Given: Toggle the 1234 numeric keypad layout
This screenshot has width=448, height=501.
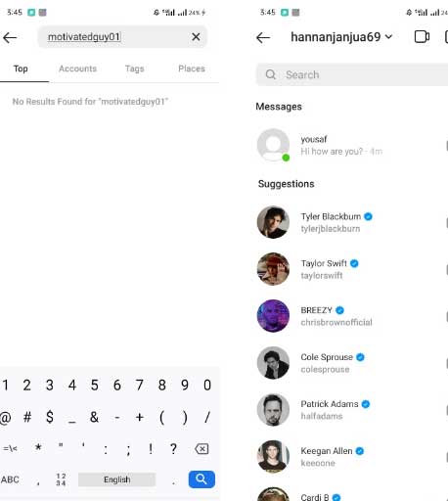Looking at the screenshot, I should coord(61,479).
